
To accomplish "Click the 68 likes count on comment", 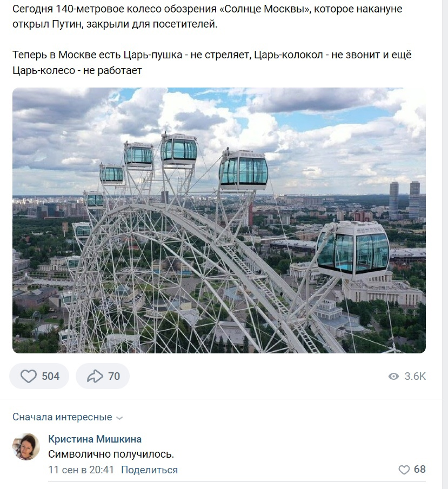I will point(419,470).
